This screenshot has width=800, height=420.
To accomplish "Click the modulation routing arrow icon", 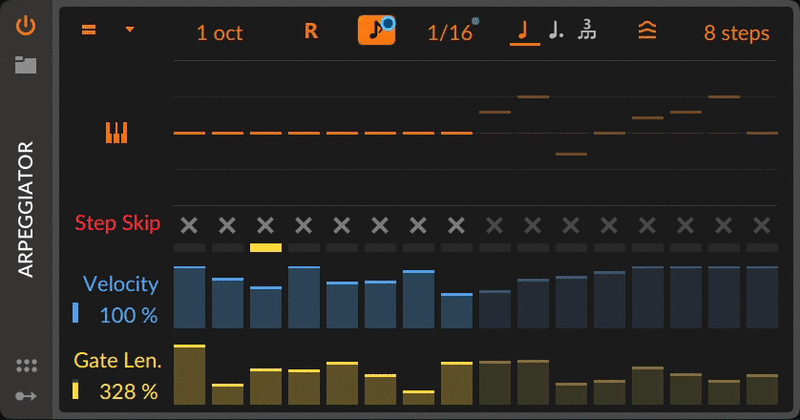I will [27, 396].
